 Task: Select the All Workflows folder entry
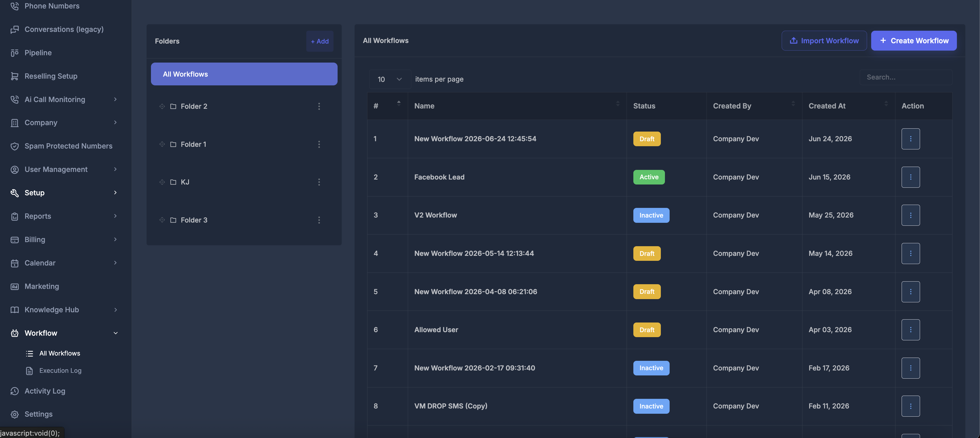click(x=244, y=74)
